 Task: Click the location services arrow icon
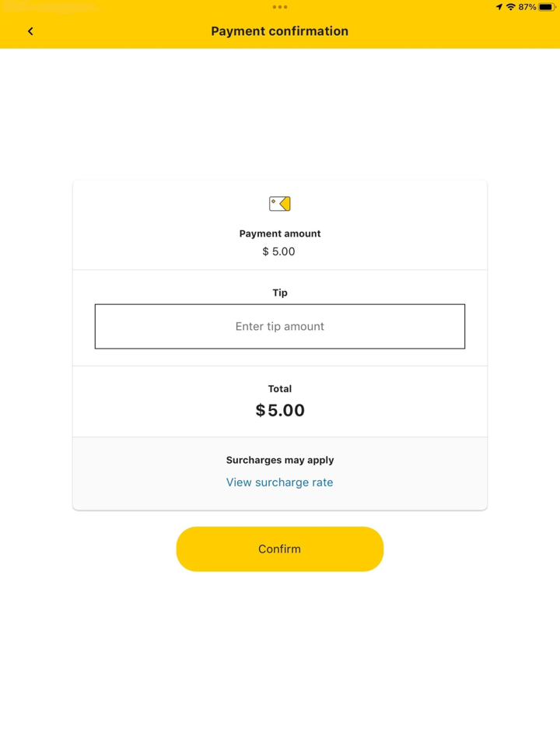point(499,7)
